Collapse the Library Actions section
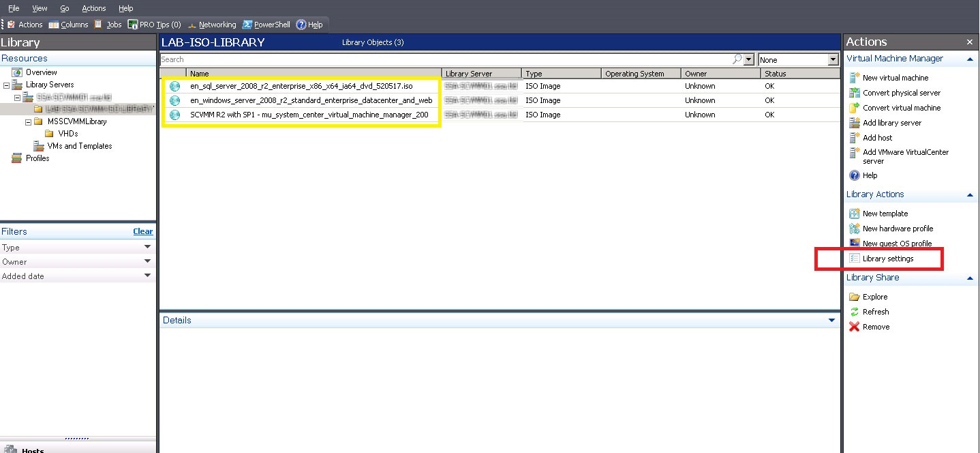The image size is (980, 453). pos(970,195)
